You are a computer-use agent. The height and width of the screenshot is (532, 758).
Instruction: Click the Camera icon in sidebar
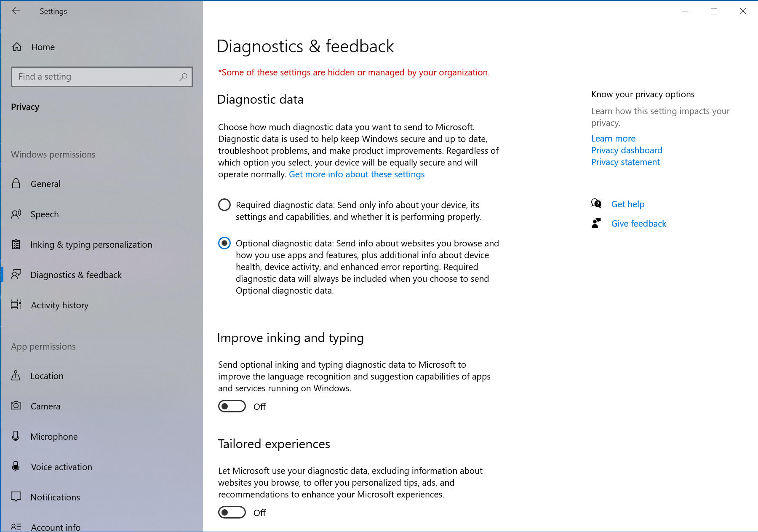pyautogui.click(x=16, y=406)
